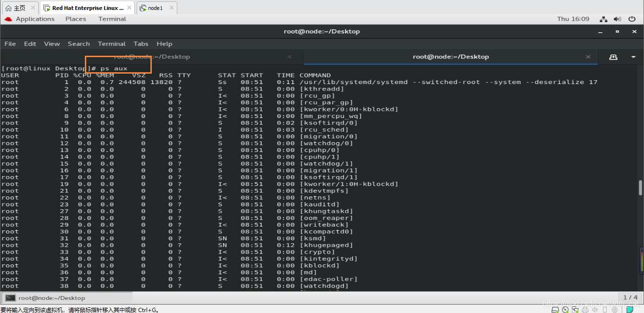Click the 244508 VSZ value
This screenshot has width=644, height=313.
click(132, 82)
